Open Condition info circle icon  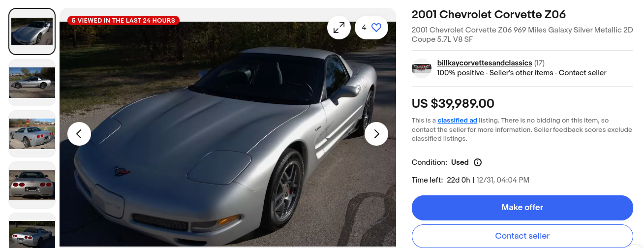478,162
